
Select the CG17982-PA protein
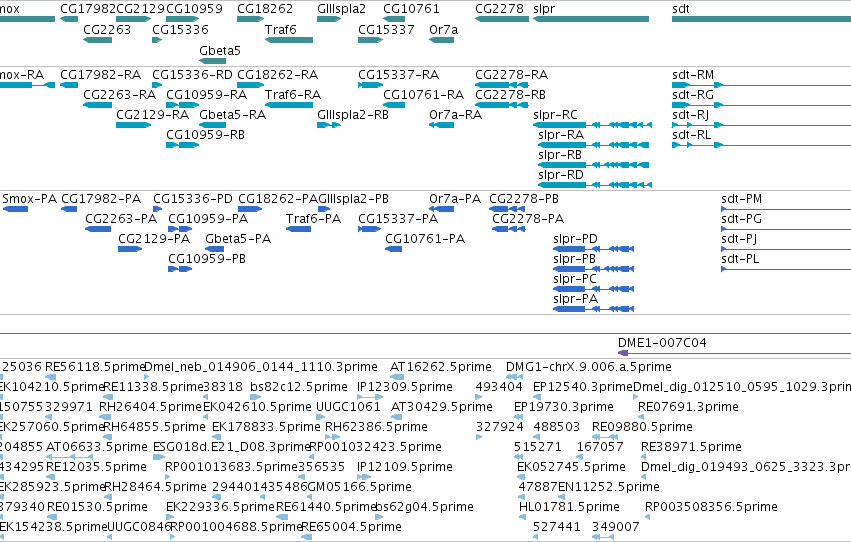point(69,209)
